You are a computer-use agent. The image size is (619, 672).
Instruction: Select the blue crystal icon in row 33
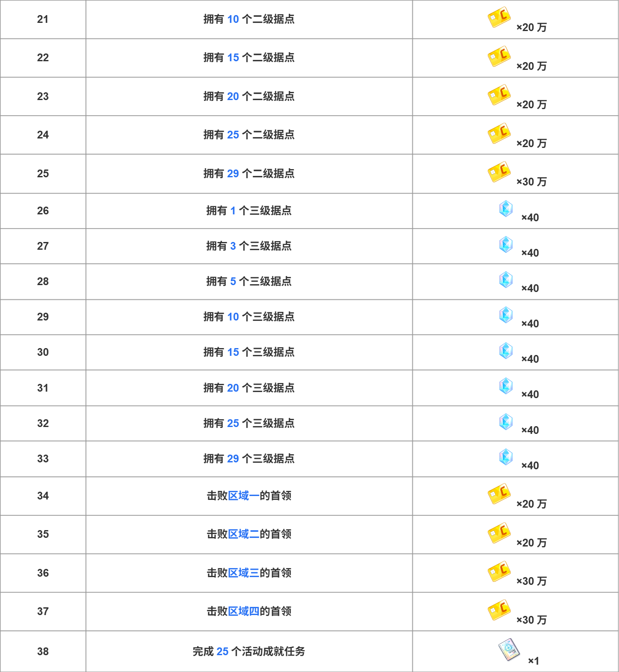[x=506, y=457]
